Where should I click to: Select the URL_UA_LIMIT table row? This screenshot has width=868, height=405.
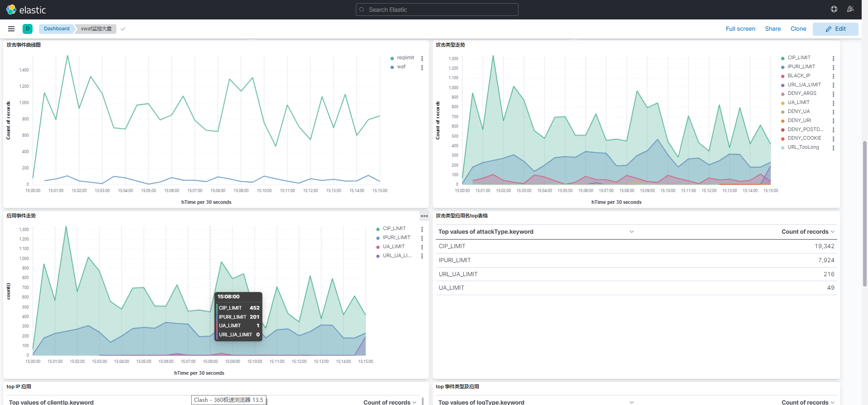636,274
